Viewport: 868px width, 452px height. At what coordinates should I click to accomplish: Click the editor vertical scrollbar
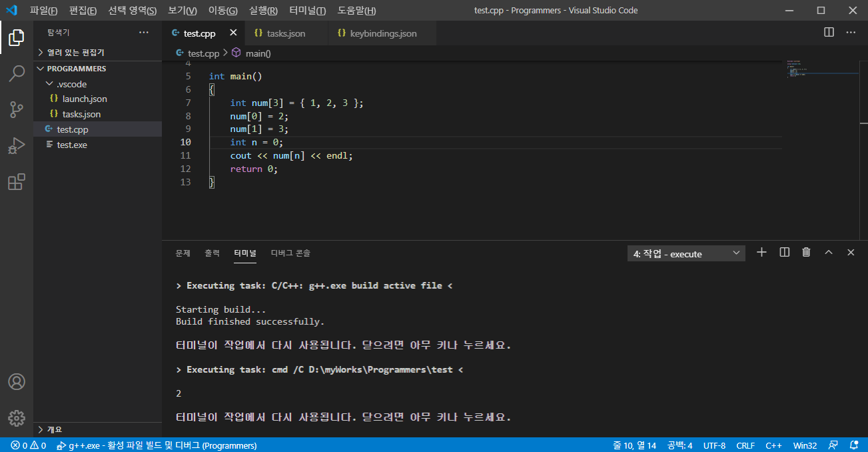(863, 149)
